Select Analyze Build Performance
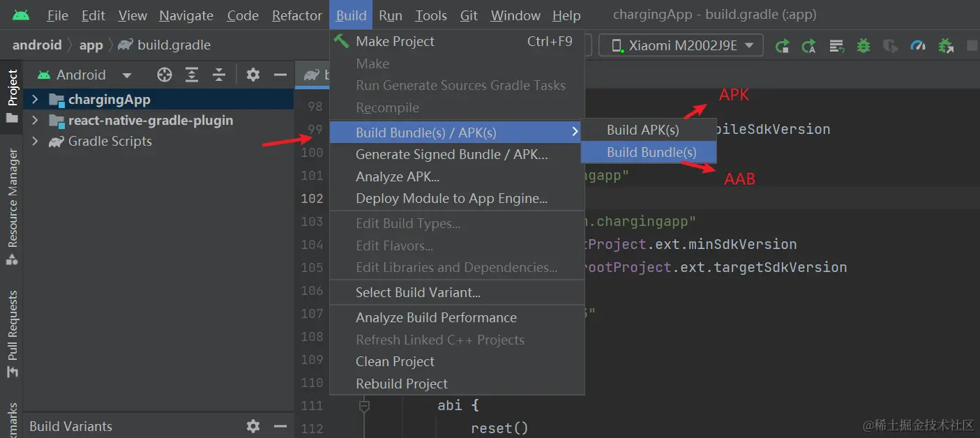 pyautogui.click(x=457, y=317)
